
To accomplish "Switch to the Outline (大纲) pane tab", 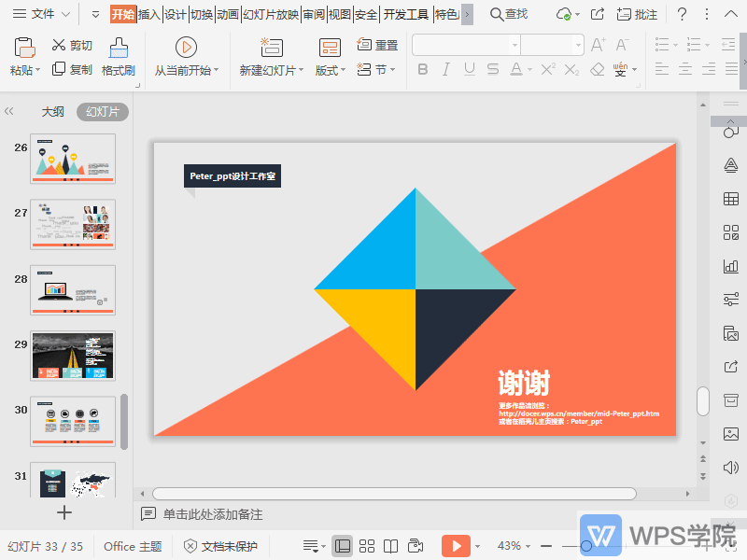I will [x=52, y=111].
